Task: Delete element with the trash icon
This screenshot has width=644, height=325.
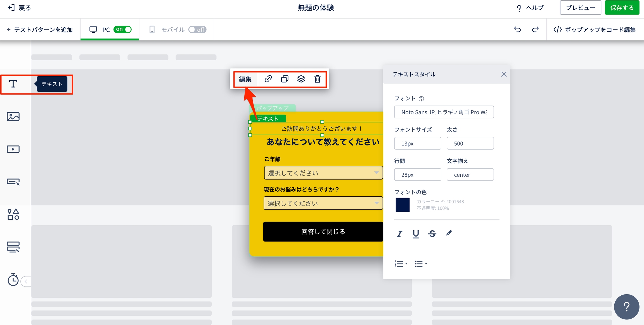Action: [317, 79]
